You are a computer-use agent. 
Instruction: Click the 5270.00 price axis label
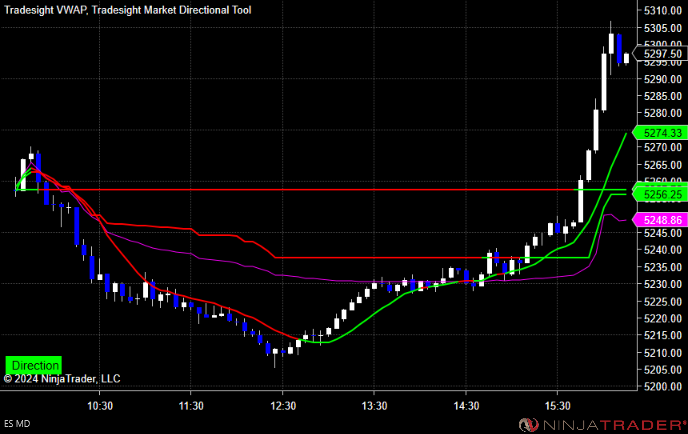coord(663,147)
